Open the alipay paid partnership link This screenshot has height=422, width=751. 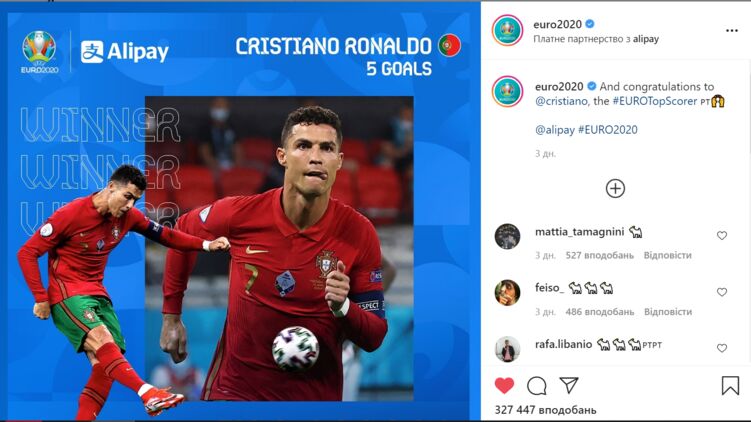point(646,39)
